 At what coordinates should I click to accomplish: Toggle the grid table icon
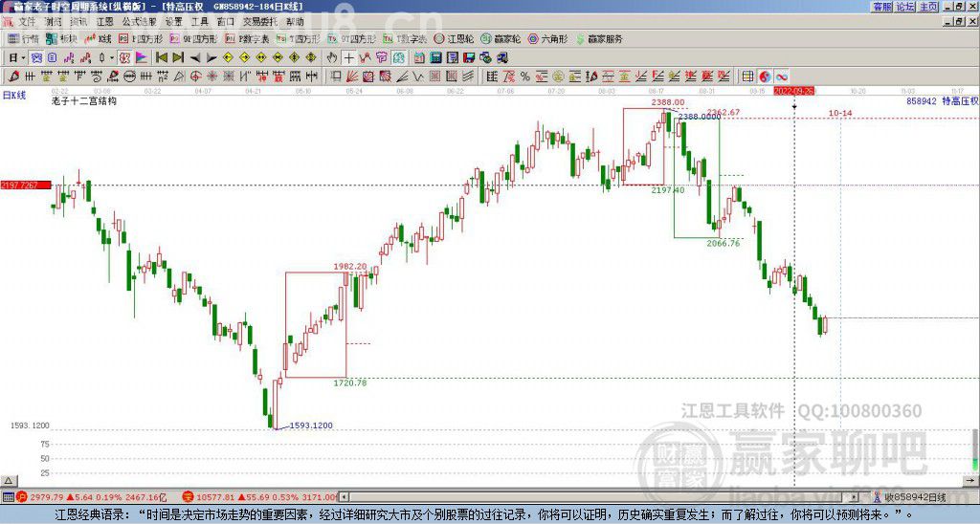(x=747, y=76)
